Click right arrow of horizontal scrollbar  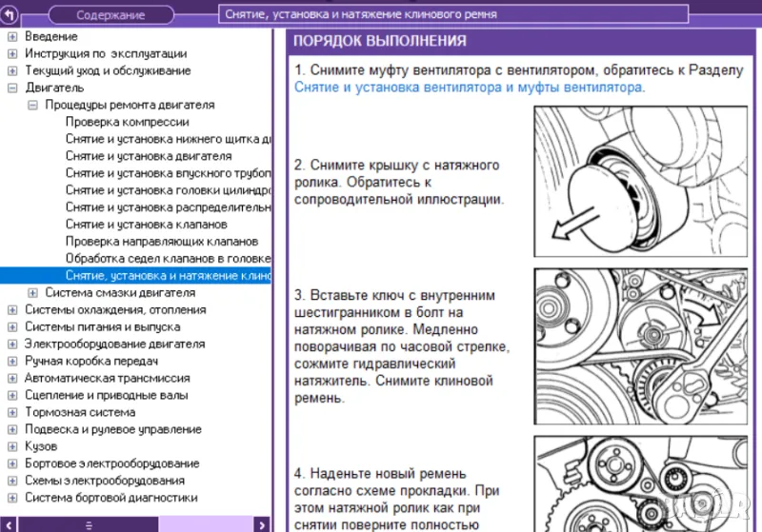(x=259, y=524)
